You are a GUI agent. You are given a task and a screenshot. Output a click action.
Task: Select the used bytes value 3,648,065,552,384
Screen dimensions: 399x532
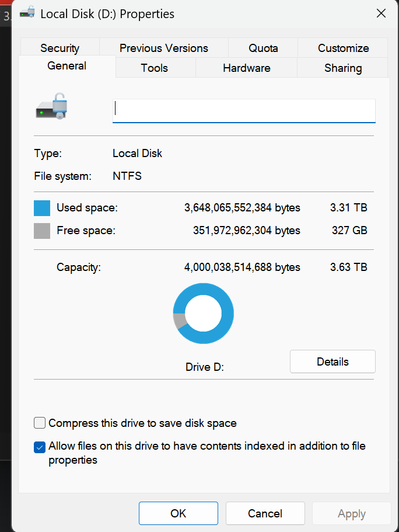(x=228, y=208)
